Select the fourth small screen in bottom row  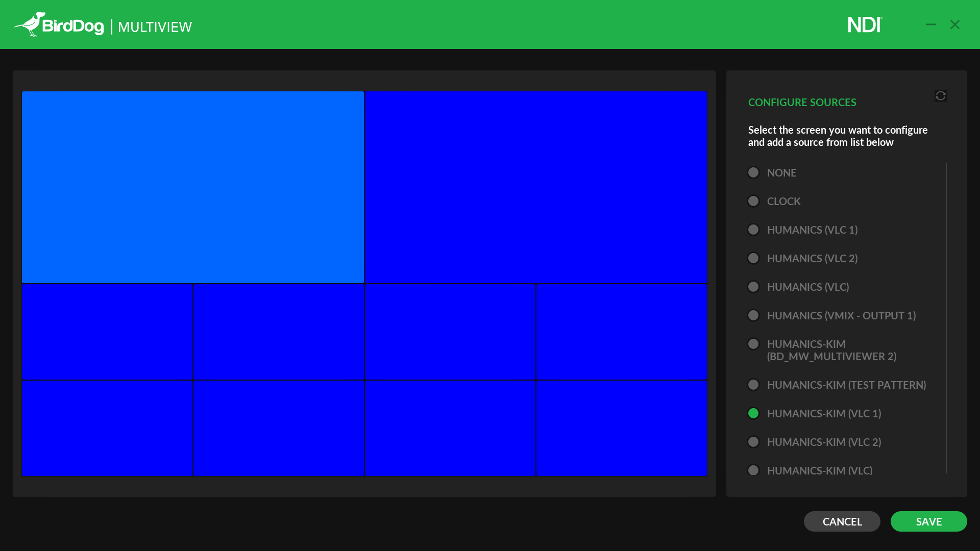click(622, 429)
